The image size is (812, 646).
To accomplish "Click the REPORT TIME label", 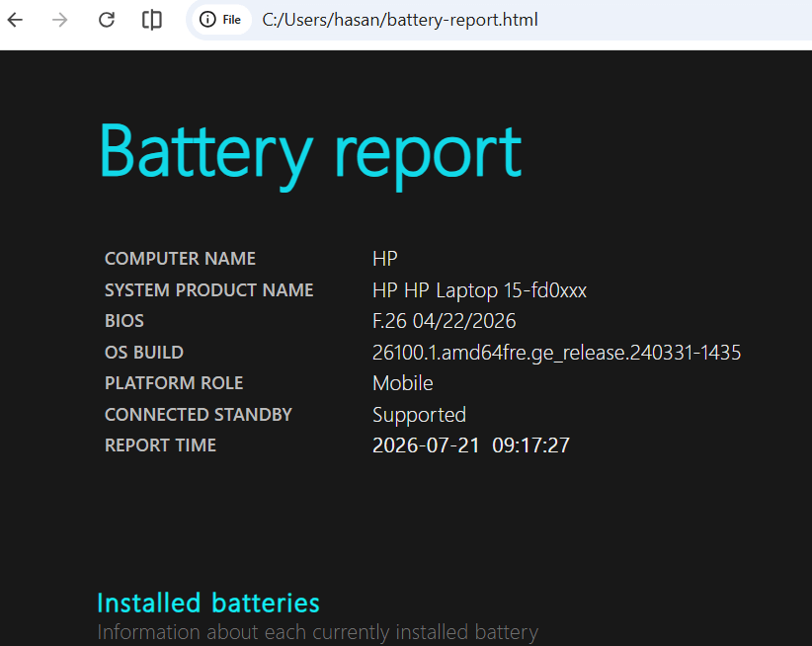I will [161, 445].
